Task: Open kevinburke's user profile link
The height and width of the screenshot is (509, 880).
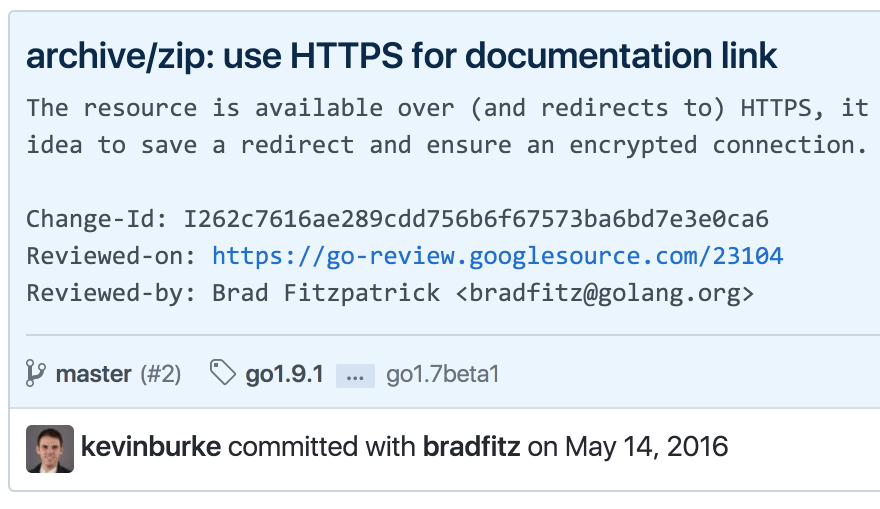Action: 151,447
